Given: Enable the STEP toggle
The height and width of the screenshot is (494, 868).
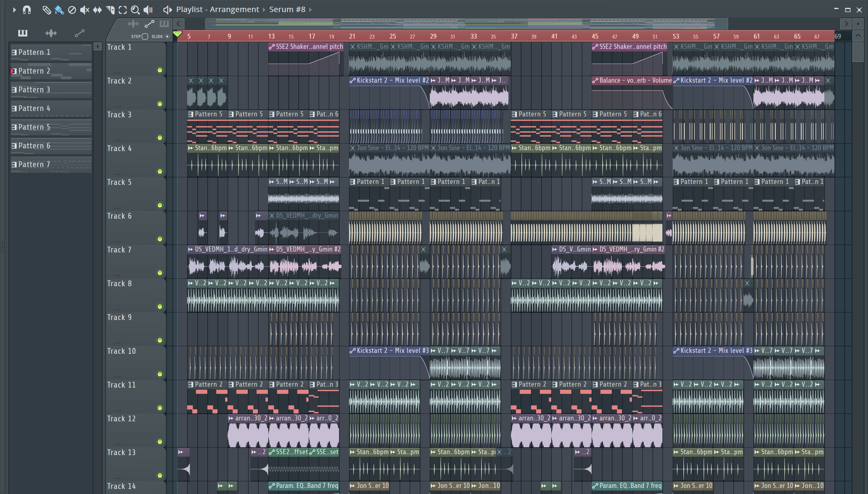Looking at the screenshot, I should click(x=145, y=36).
